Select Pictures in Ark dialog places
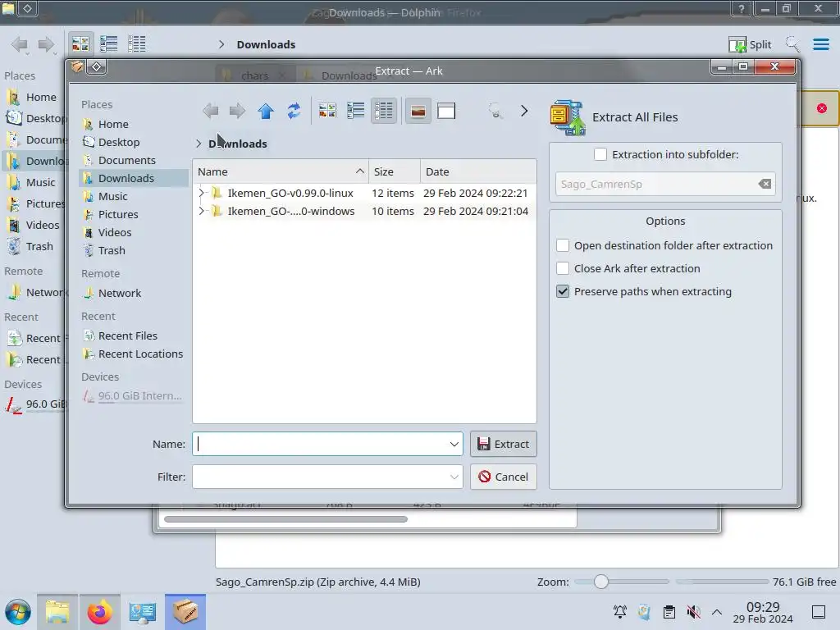The height and width of the screenshot is (630, 840). click(x=134, y=214)
